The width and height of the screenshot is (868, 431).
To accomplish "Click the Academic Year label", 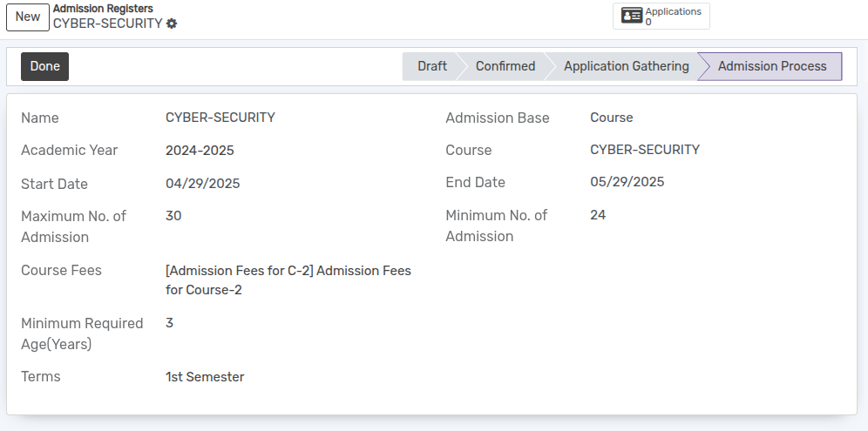I will [69, 150].
